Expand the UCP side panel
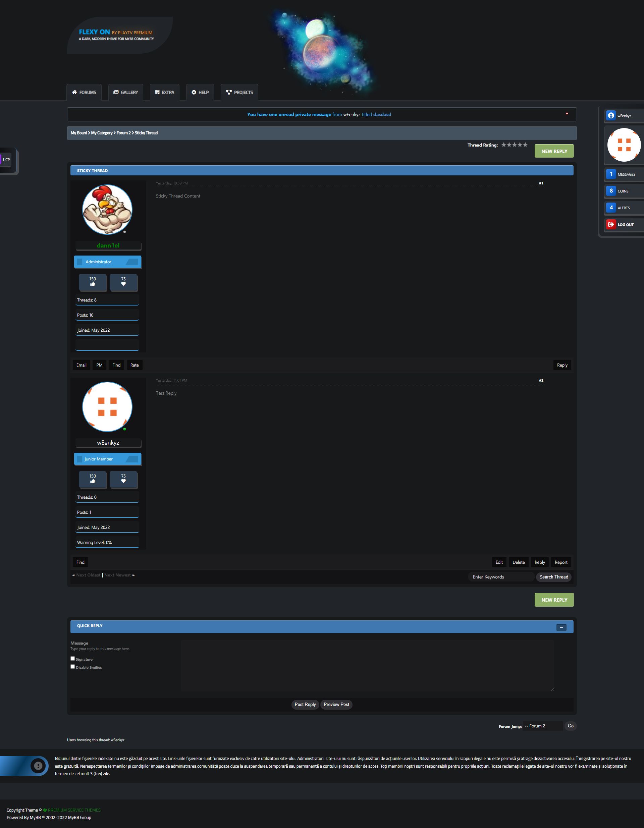The width and height of the screenshot is (644, 828). tap(6, 160)
